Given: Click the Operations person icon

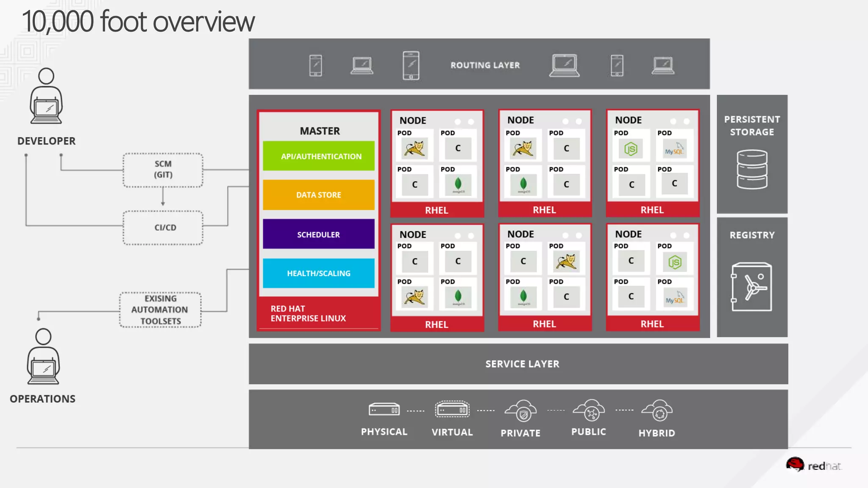Looking at the screenshot, I should coord(43,357).
